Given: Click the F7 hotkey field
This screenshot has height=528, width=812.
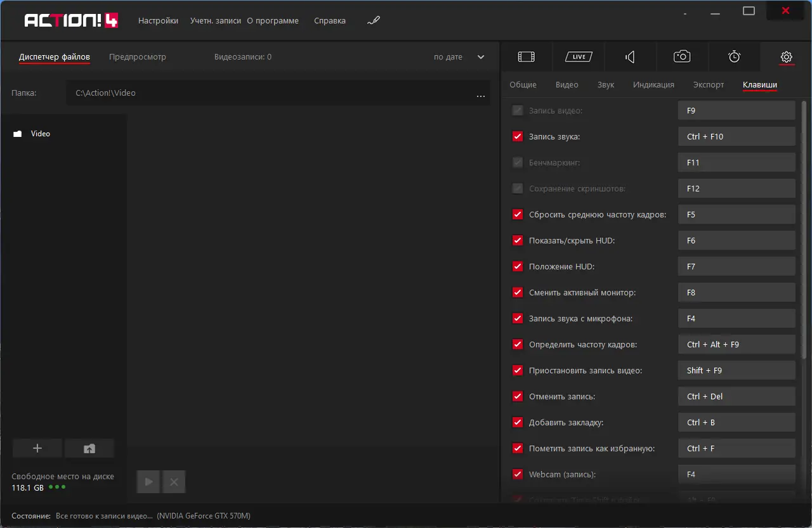Looking at the screenshot, I should click(737, 266).
